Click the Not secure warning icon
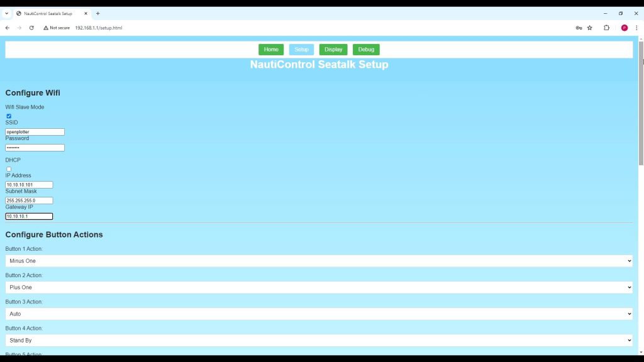Viewport: 644px width, 362px height. (x=45, y=28)
